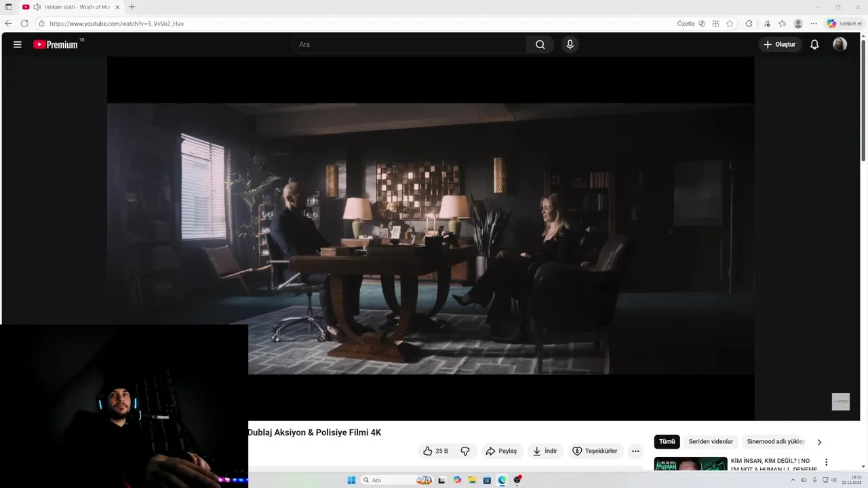The width and height of the screenshot is (868, 488).
Task: Click the address bar URL
Action: point(117,24)
